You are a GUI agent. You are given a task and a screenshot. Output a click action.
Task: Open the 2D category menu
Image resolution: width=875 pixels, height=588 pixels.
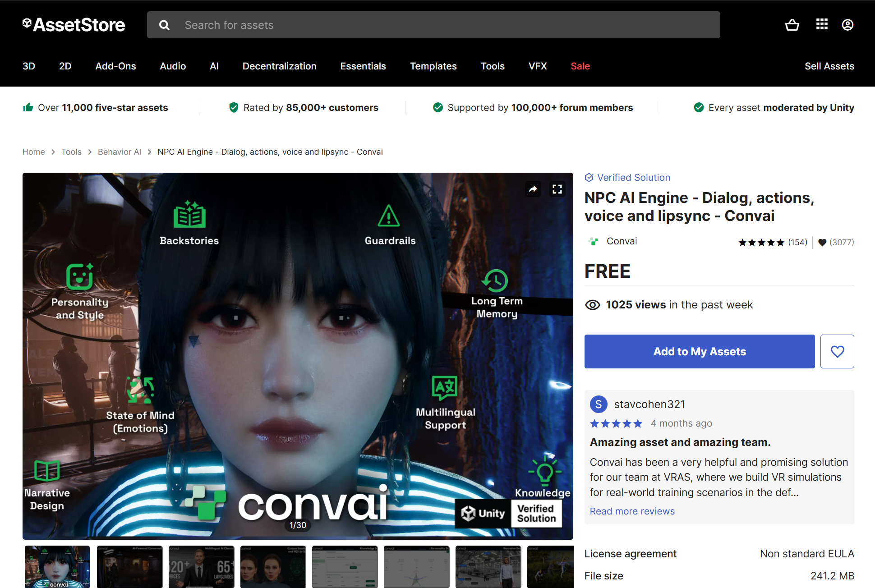65,66
